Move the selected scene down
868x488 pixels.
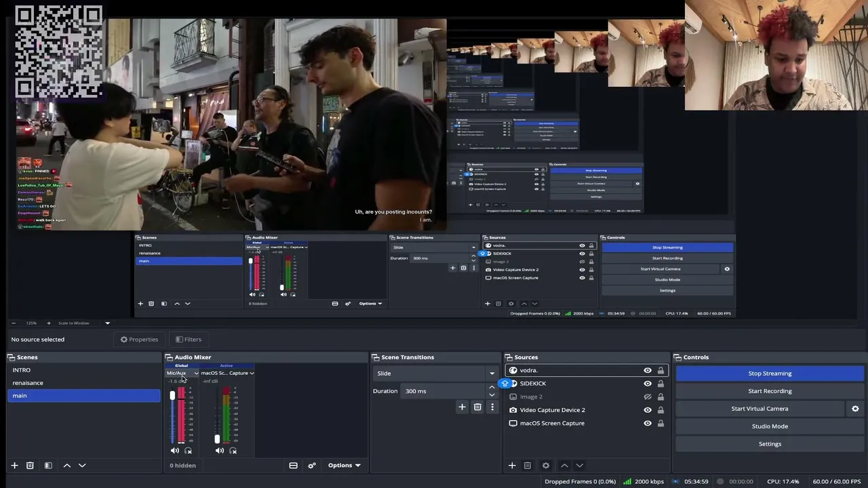[82, 466]
